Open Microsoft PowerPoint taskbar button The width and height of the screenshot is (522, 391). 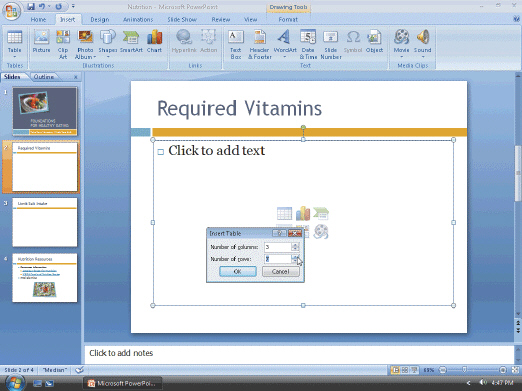124,383
